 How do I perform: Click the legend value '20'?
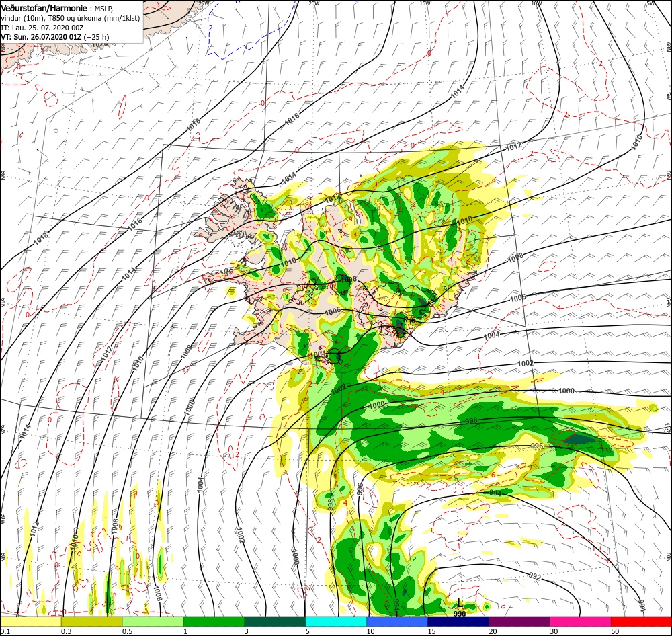493,631
